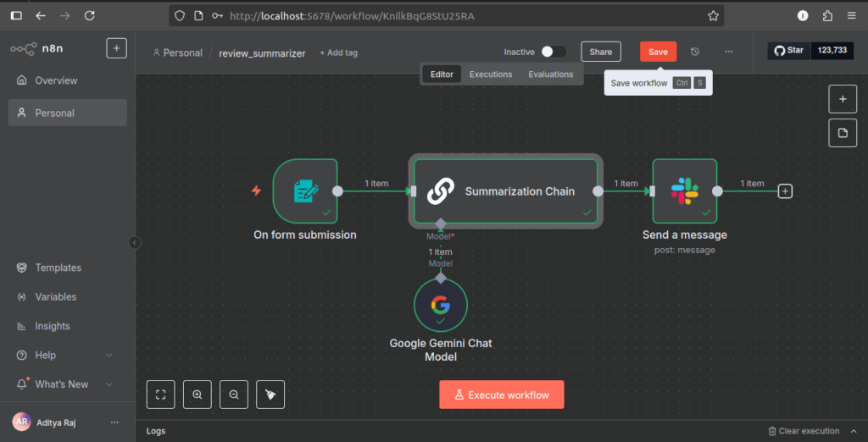The image size is (868, 442).
Task: Click the tidy up nodes icon
Action: pos(270,395)
